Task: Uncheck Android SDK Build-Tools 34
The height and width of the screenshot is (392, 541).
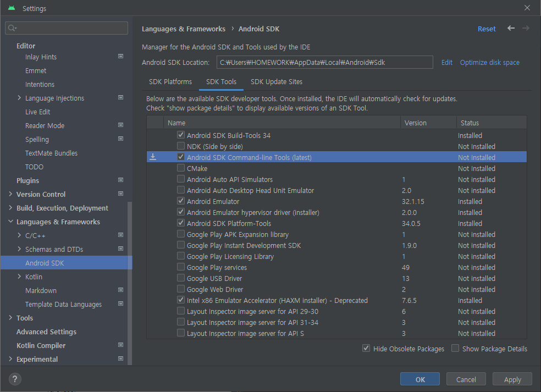Action: point(181,135)
